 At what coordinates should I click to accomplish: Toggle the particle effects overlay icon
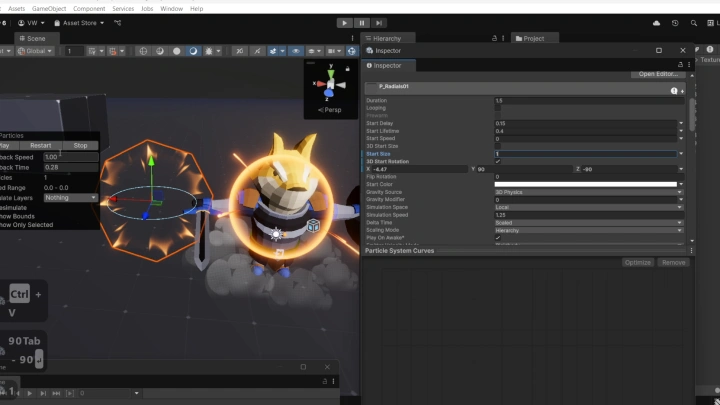pos(273,51)
